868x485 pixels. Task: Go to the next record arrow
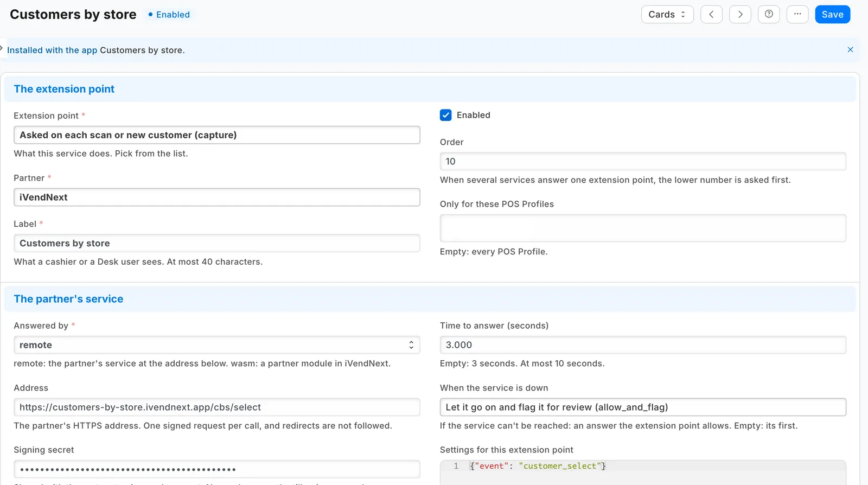click(x=740, y=15)
